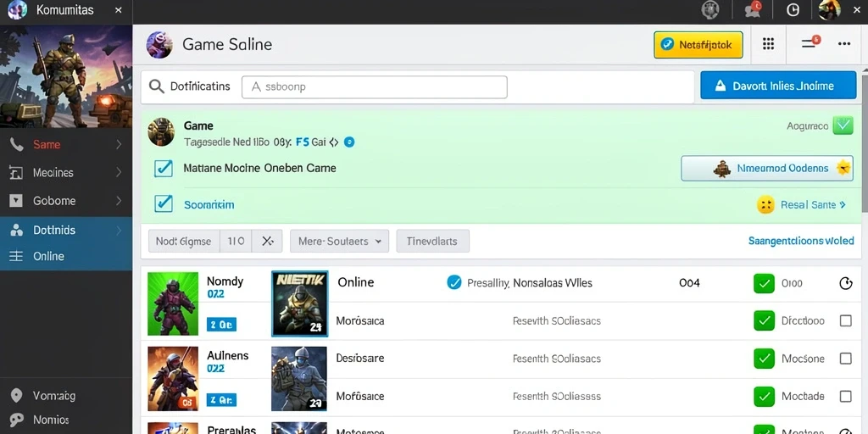This screenshot has height=434, width=868.
Task: Click the X icon beside 110
Action: [267, 242]
